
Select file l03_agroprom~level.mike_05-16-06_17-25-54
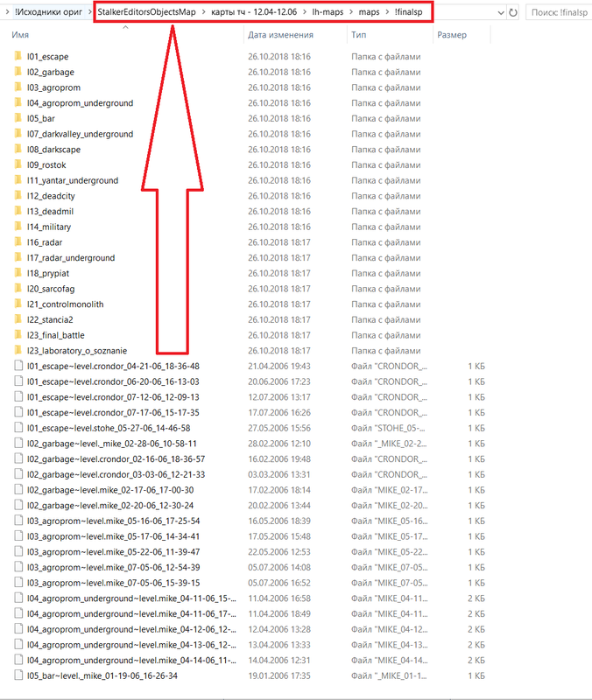coord(113,521)
